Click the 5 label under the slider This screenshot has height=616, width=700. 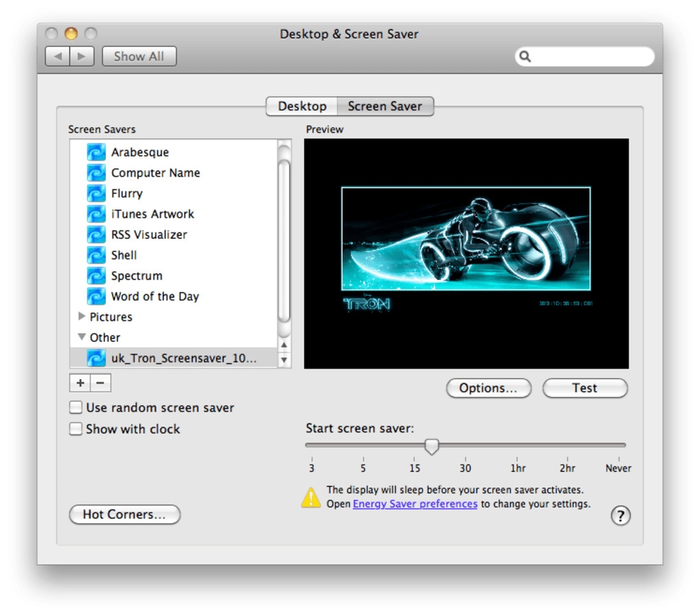[x=363, y=468]
